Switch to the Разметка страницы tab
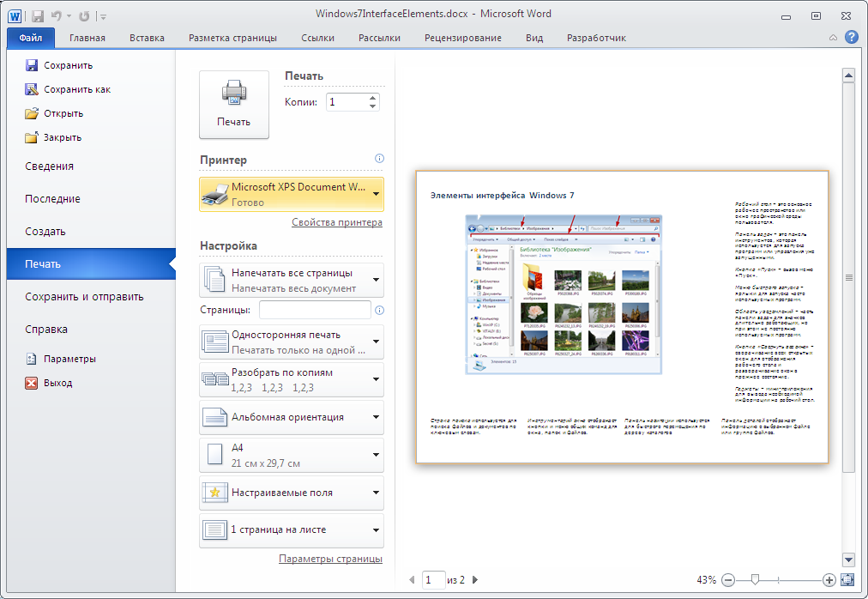 pos(232,38)
